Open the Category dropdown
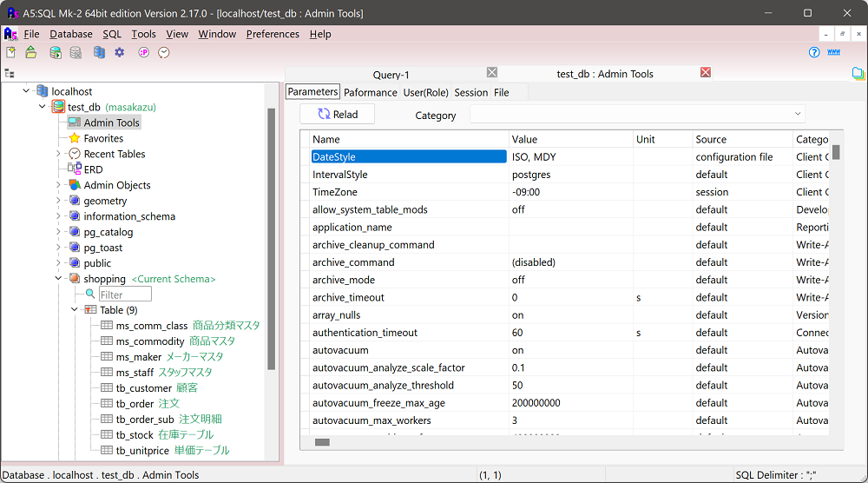Screen dimensions: 868x483 pos(637,114)
